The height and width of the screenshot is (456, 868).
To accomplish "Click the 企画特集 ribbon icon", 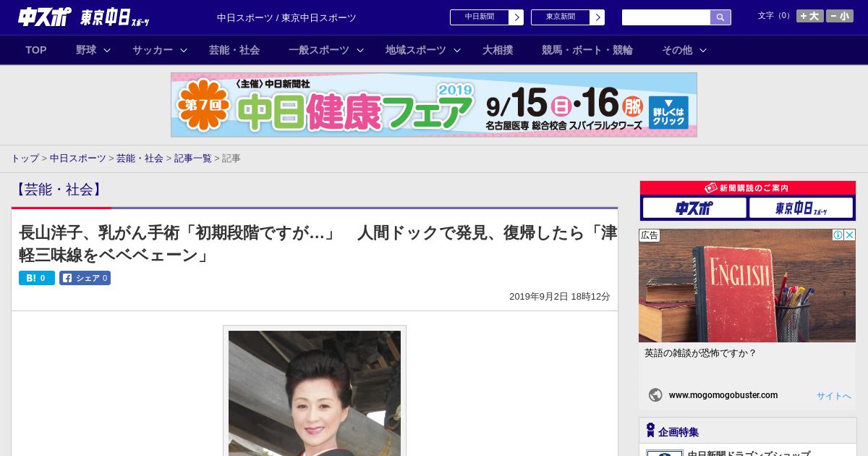I will [650, 431].
